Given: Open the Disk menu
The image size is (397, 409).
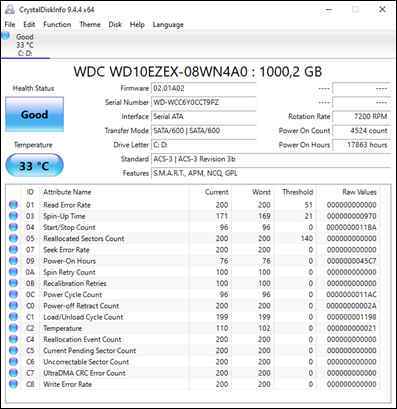Looking at the screenshot, I should (x=115, y=24).
